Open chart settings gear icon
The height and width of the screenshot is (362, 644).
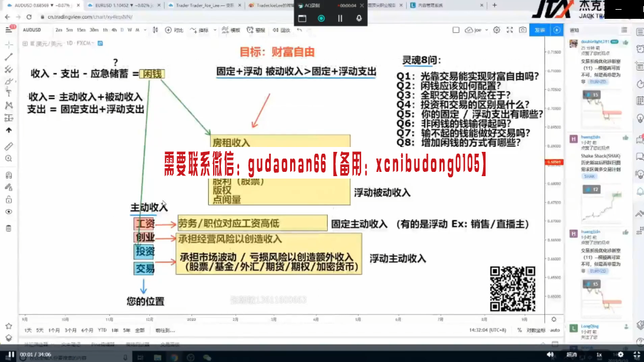coord(497,30)
